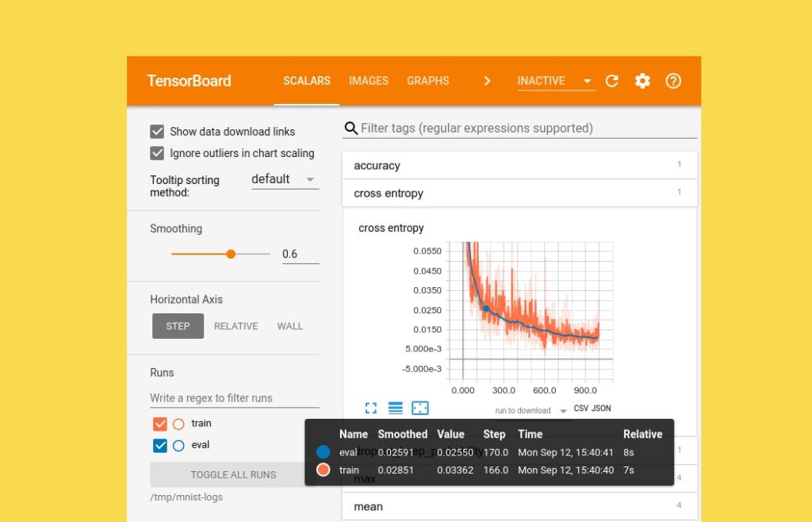Open TensorBoard settings gear

[642, 81]
